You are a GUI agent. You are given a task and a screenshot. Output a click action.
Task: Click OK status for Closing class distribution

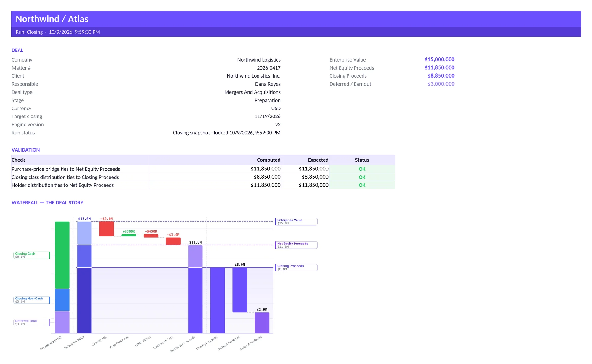[362, 177]
